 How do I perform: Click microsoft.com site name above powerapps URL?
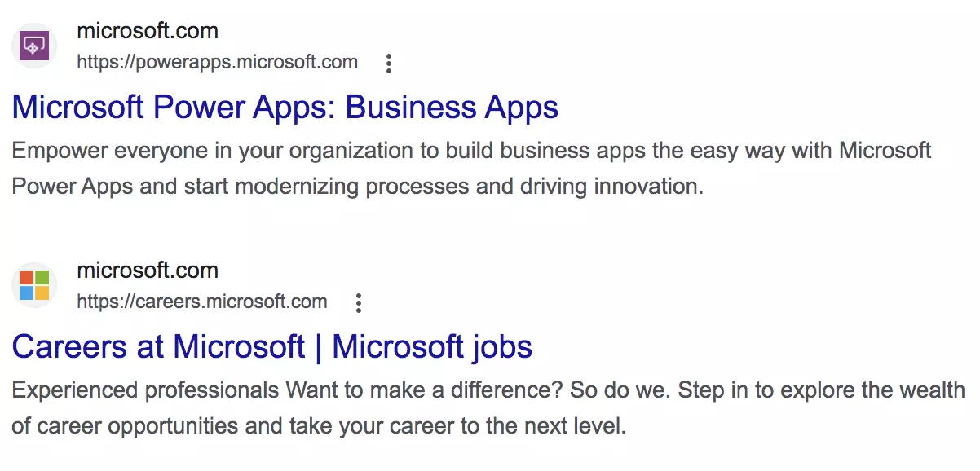pos(147,32)
